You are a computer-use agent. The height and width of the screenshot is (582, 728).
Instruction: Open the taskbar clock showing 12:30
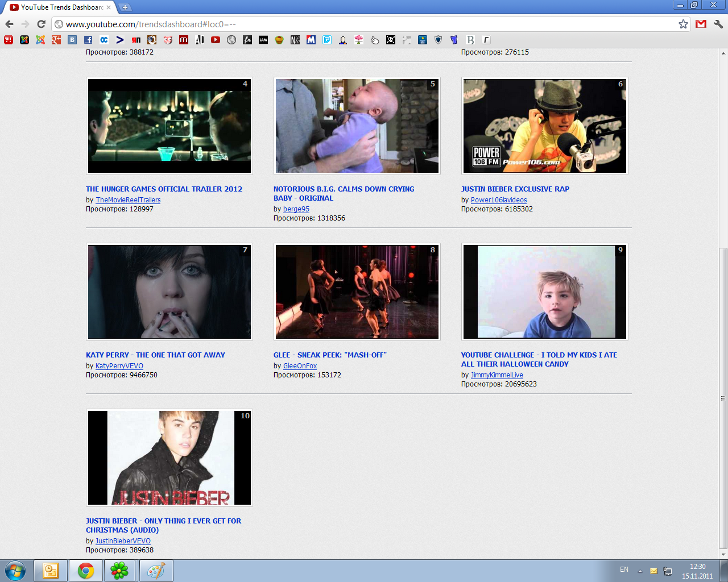click(x=697, y=571)
